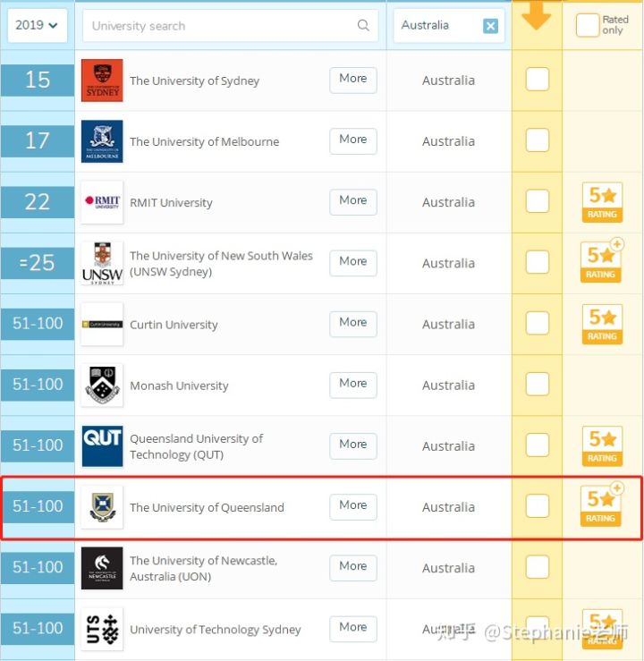Tick the compare checkbox for Monash University
The width and height of the screenshot is (644, 661).
538,384
